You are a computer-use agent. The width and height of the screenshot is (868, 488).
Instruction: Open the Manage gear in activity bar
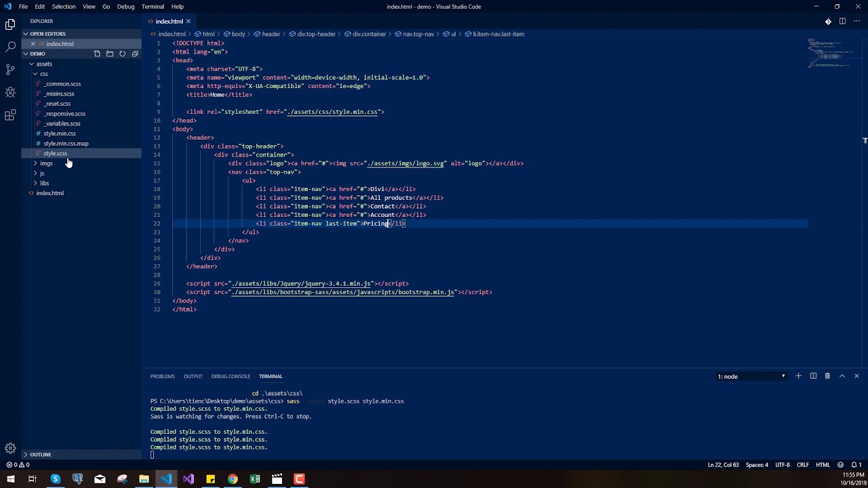pos(10,448)
